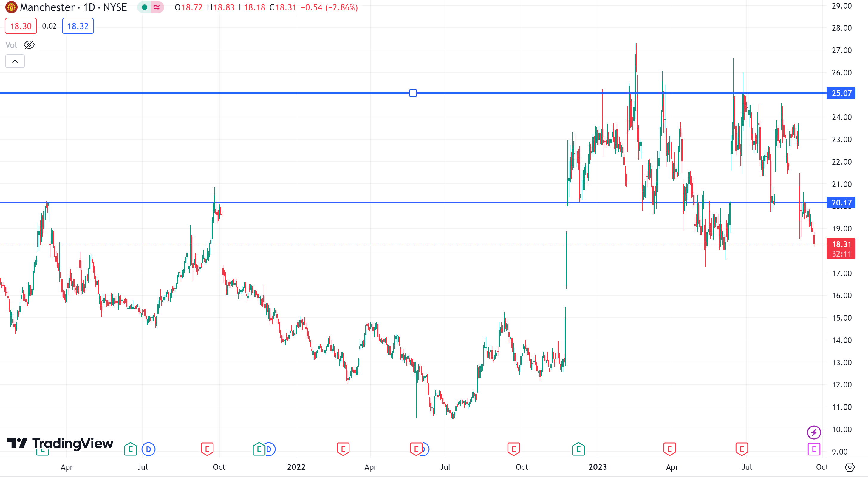Click the TradingView logo

(60, 444)
